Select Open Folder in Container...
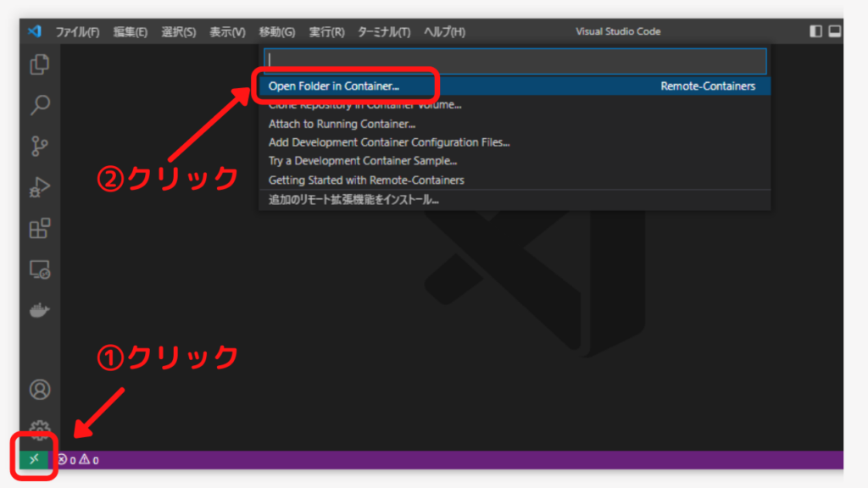This screenshot has height=488, width=868. coord(515,86)
